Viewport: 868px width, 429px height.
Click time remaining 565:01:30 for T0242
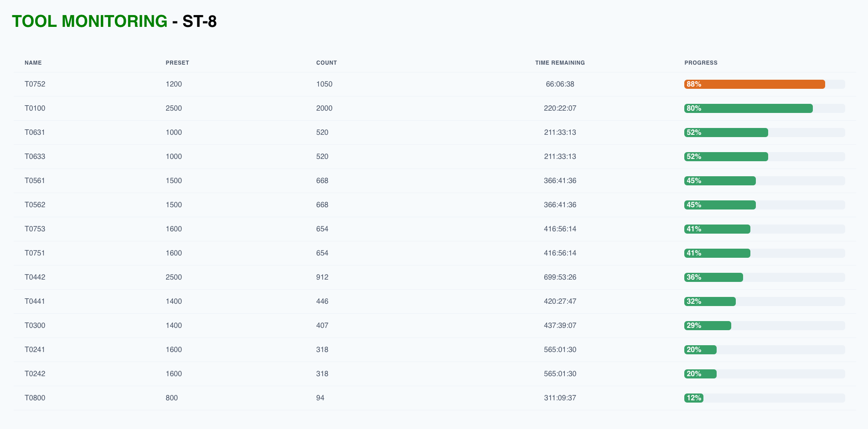(560, 373)
